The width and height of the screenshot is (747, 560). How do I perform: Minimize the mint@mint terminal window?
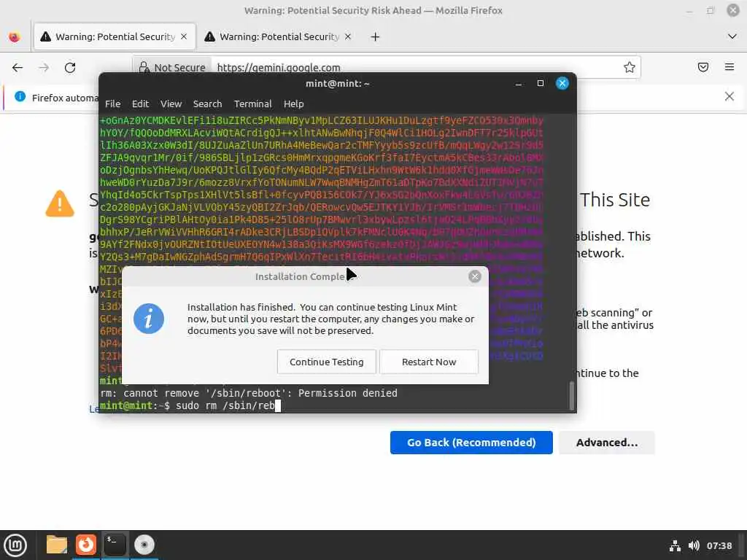519,84
